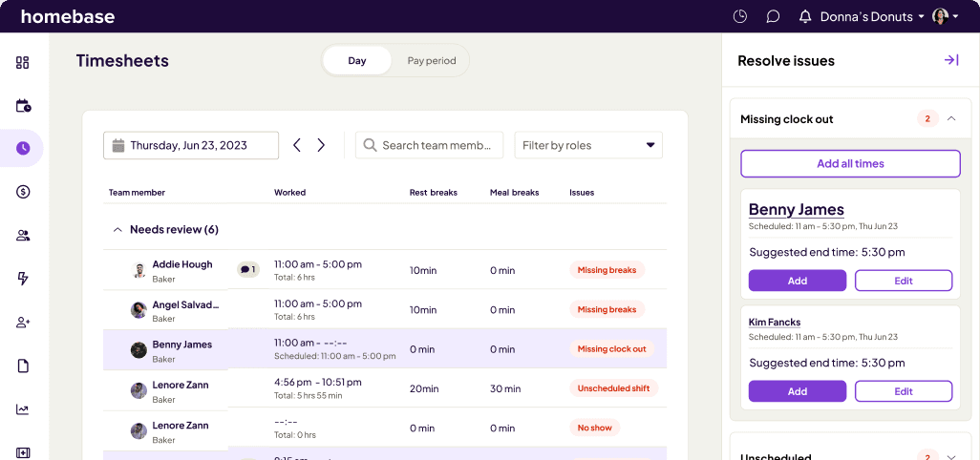The image size is (980, 460).
Task: Click the 30 min meal break value
Action: coord(505,388)
